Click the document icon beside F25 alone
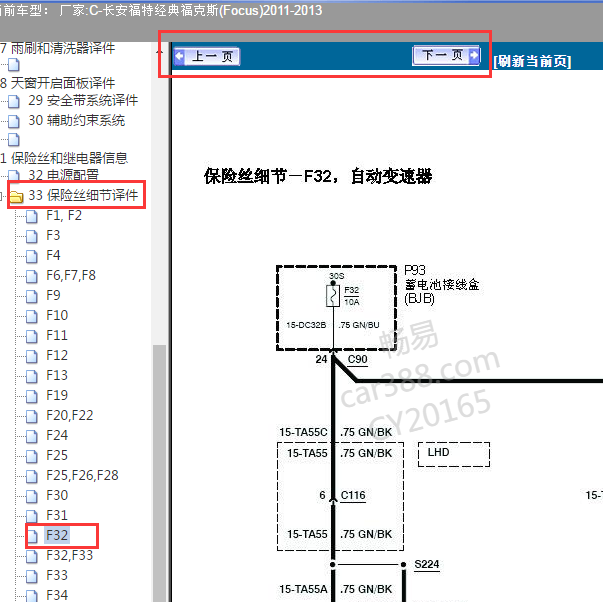 (x=32, y=456)
